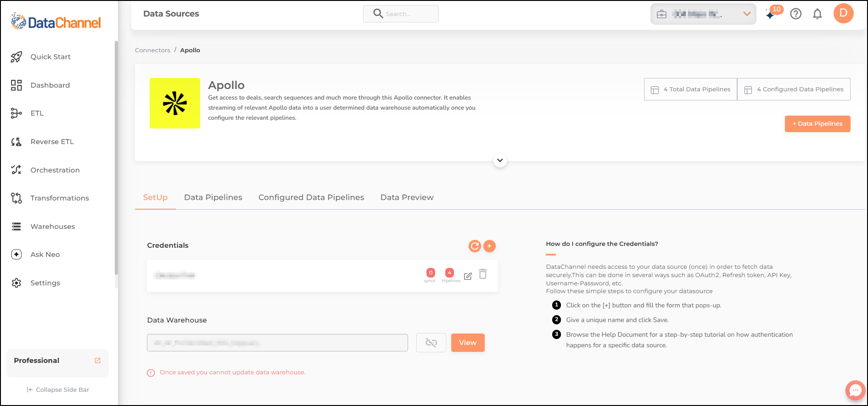Open Transformations sidebar icon
The image size is (868, 406).
coord(17,198)
